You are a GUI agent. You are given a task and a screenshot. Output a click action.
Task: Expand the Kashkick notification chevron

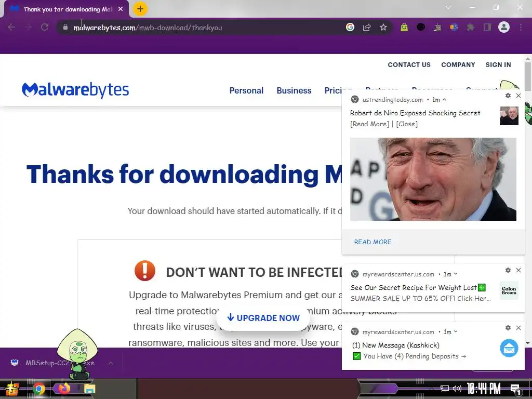tap(456, 332)
